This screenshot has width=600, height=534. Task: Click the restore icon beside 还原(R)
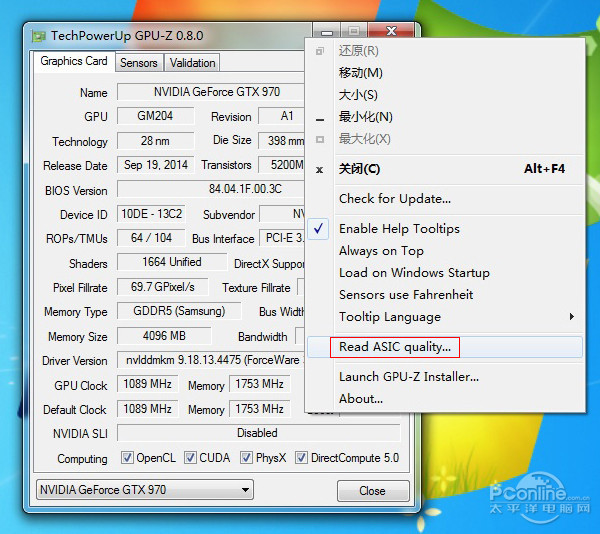coord(320,51)
